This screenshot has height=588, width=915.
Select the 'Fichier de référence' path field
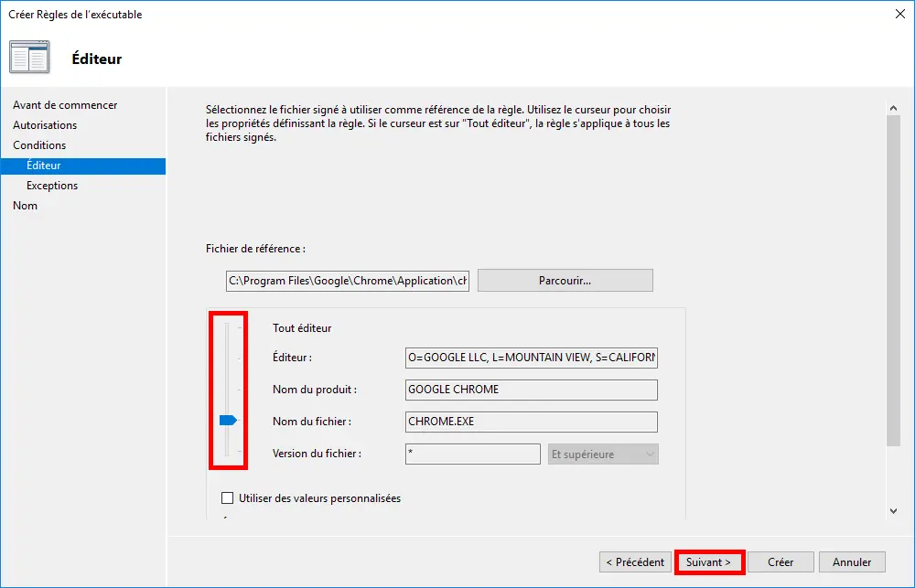point(347,280)
